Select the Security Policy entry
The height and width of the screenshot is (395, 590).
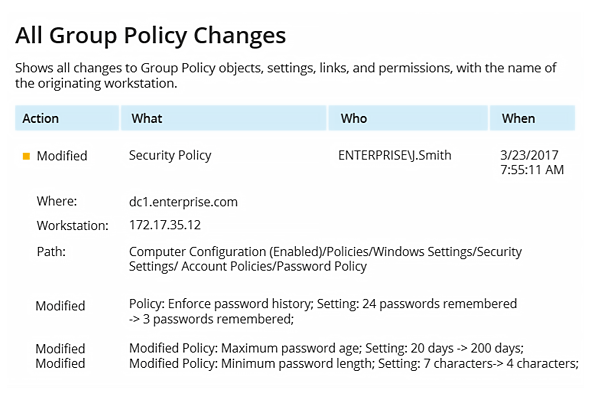click(170, 155)
